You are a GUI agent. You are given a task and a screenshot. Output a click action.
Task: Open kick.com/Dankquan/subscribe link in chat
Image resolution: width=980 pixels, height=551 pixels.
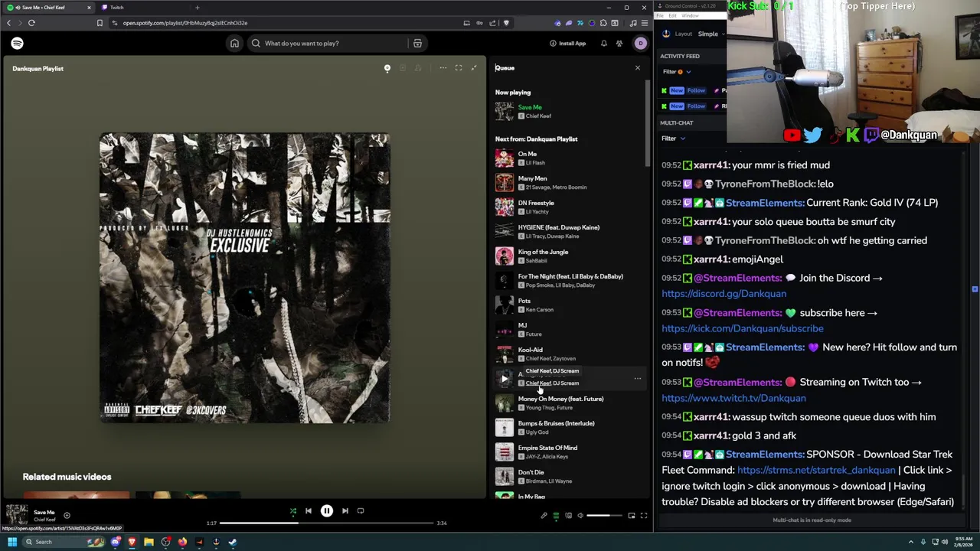pyautogui.click(x=743, y=328)
